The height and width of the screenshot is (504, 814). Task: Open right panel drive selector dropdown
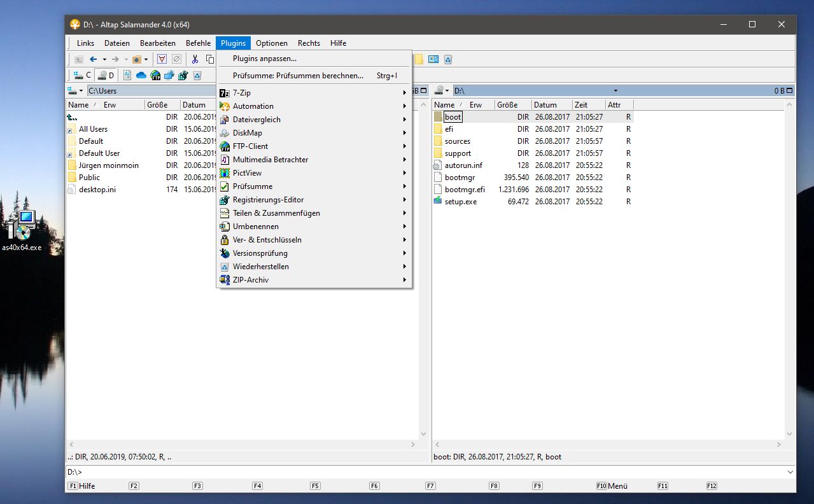pos(442,90)
